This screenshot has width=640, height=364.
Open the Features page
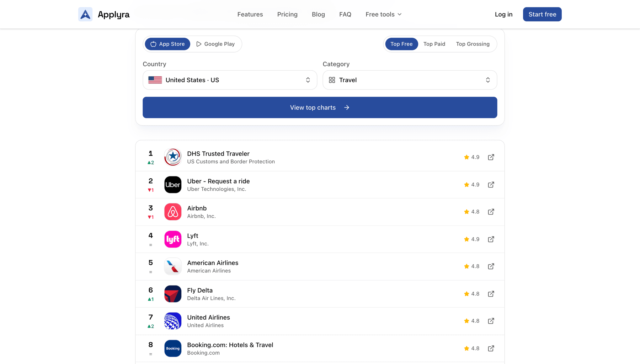pyautogui.click(x=250, y=14)
